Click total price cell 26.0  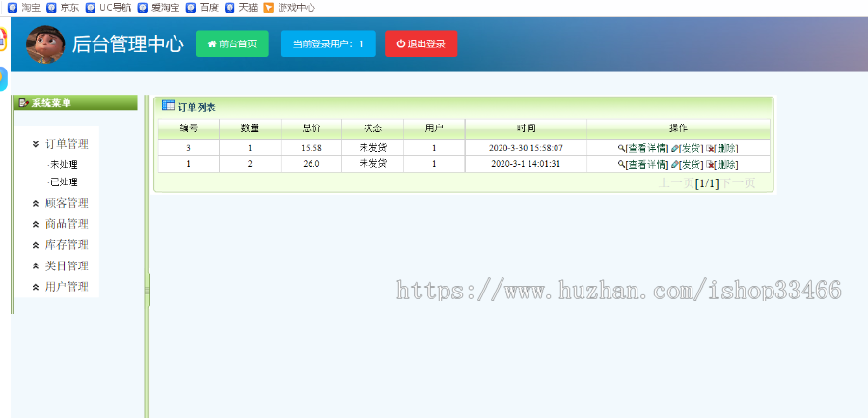312,164
